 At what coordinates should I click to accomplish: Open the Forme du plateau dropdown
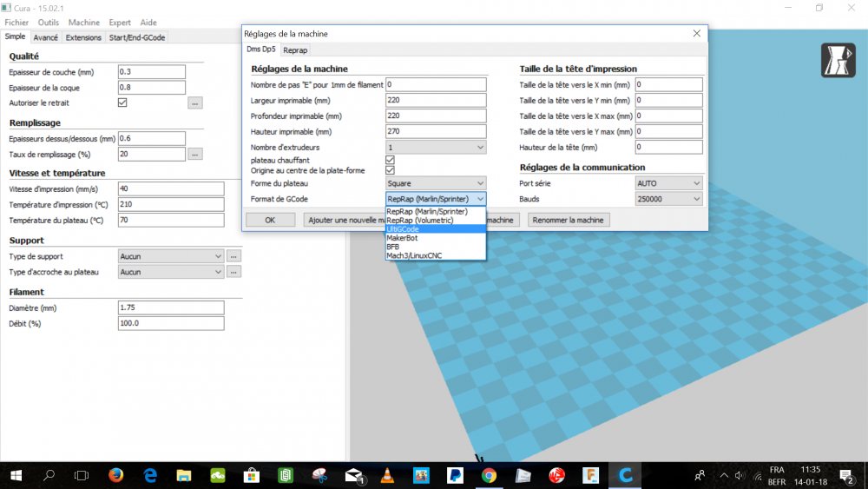[x=436, y=183]
